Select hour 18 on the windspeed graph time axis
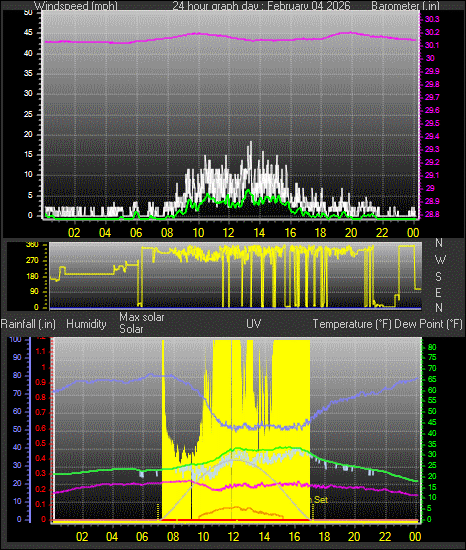The height and width of the screenshot is (550, 466). click(x=320, y=233)
